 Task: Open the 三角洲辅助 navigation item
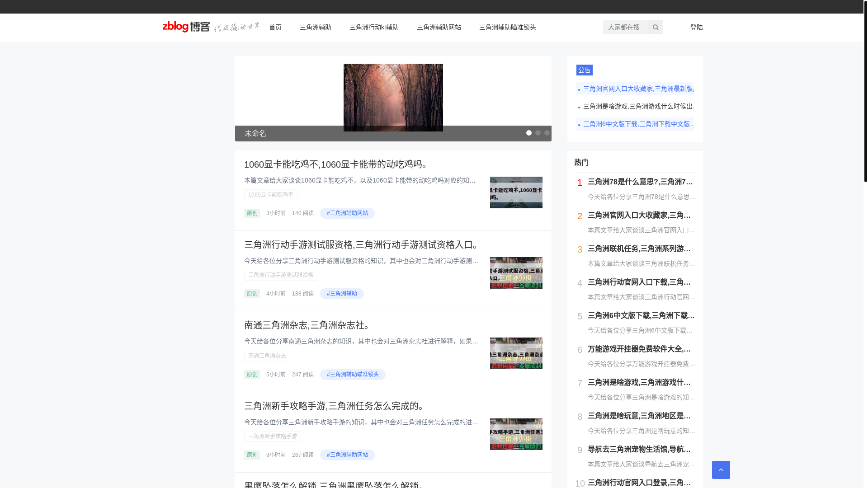point(316,27)
